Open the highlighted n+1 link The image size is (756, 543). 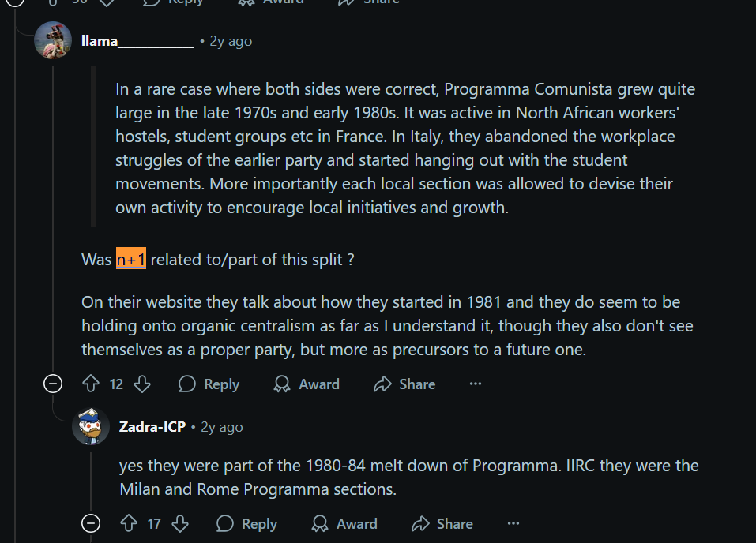tap(131, 259)
